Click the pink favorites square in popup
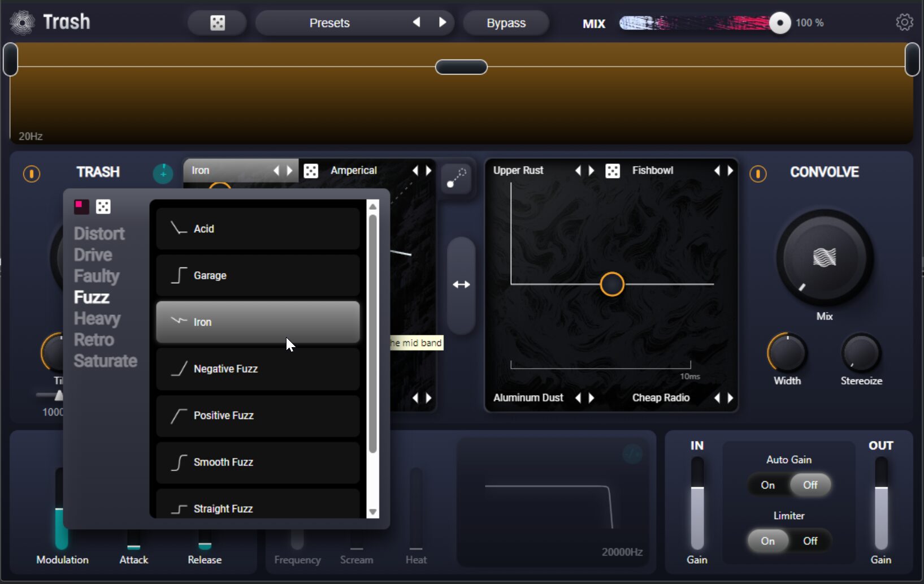This screenshot has height=584, width=924. 81,206
